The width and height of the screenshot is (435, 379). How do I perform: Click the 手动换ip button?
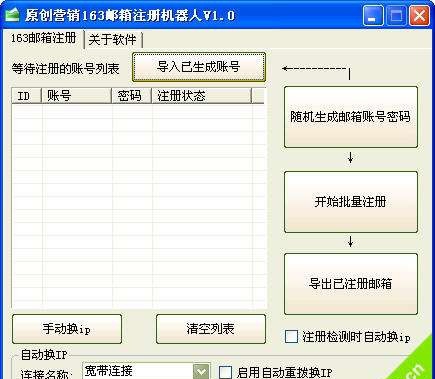click(x=67, y=329)
